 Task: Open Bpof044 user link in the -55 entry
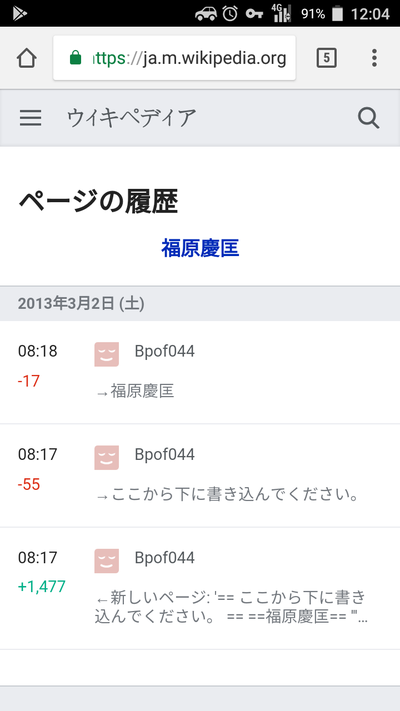165,454
